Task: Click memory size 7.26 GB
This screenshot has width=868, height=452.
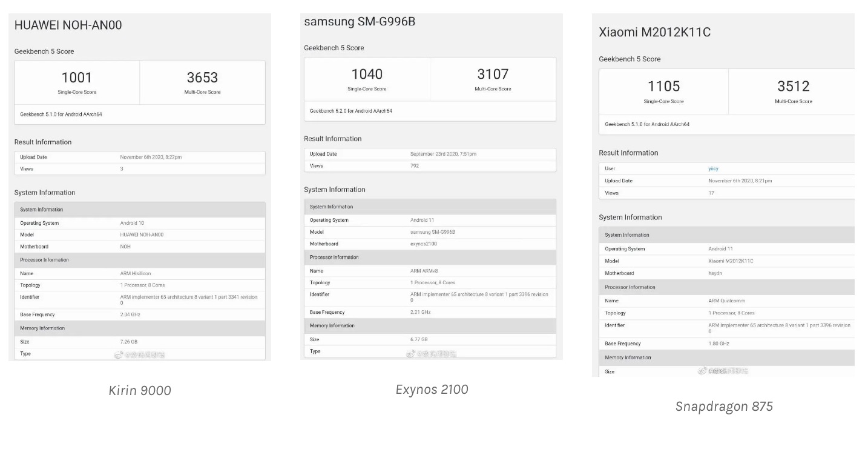Action: (x=129, y=342)
